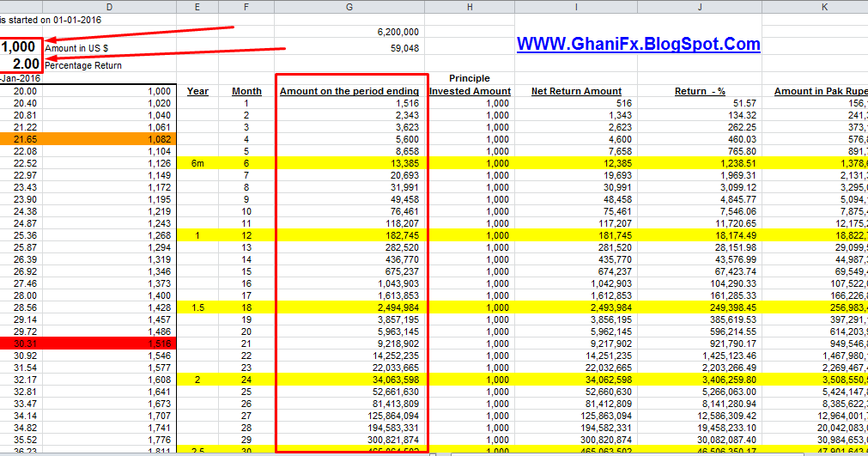
Task: Open the WWW.GhaniFx.BlogSpot.Com hyperlink
Action: point(638,44)
